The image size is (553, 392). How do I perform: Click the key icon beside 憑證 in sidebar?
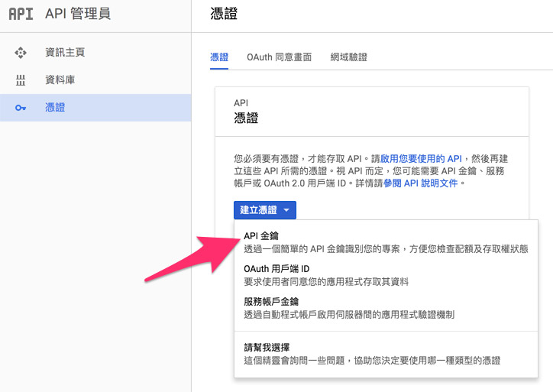(21, 108)
